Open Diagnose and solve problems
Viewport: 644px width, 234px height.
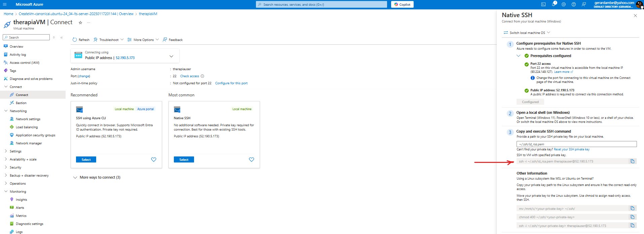pos(31,79)
